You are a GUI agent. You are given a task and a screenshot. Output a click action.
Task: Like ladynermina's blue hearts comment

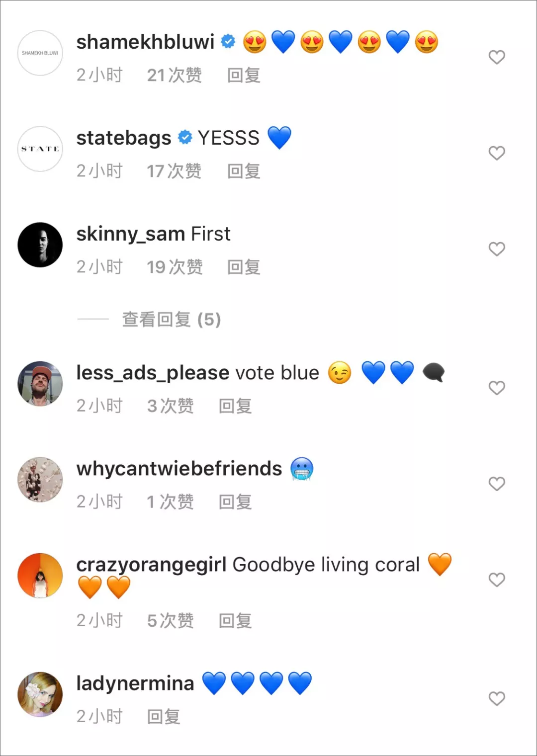497,698
